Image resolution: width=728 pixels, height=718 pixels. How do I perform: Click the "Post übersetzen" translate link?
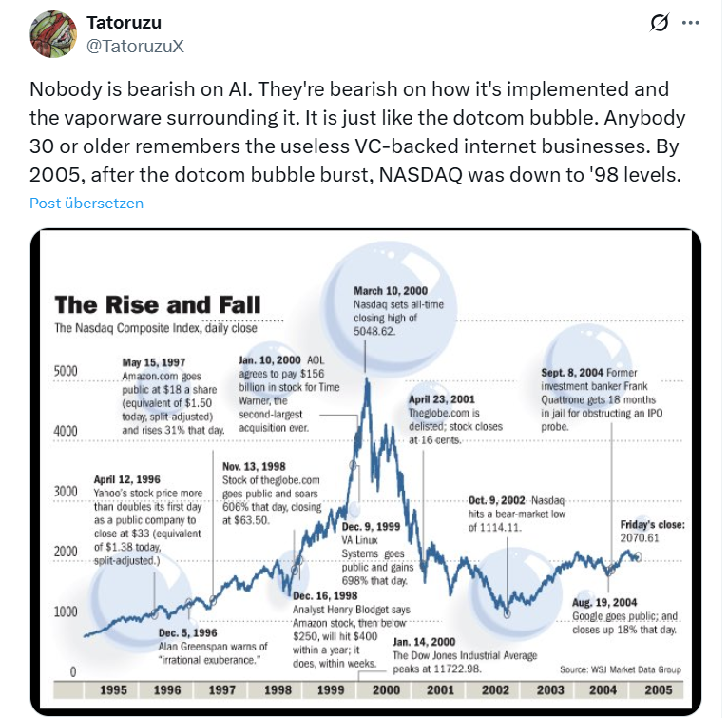pyautogui.click(x=86, y=203)
